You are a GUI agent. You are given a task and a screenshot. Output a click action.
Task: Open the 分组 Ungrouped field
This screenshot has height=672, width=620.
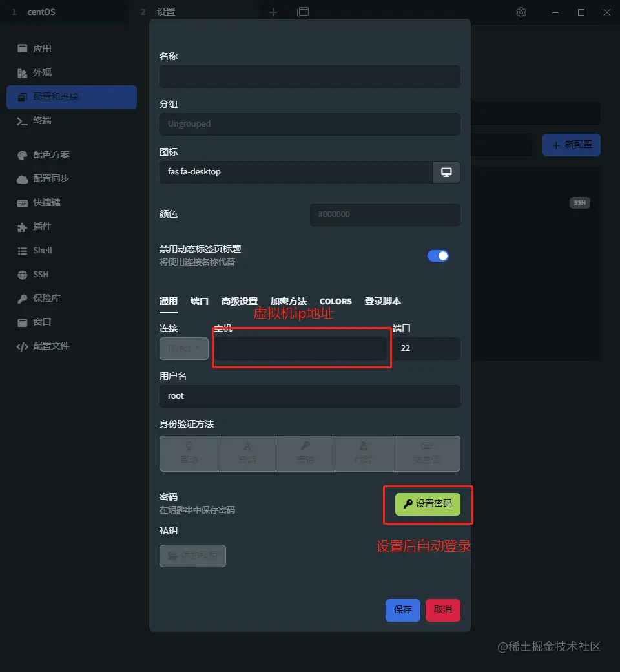click(310, 124)
